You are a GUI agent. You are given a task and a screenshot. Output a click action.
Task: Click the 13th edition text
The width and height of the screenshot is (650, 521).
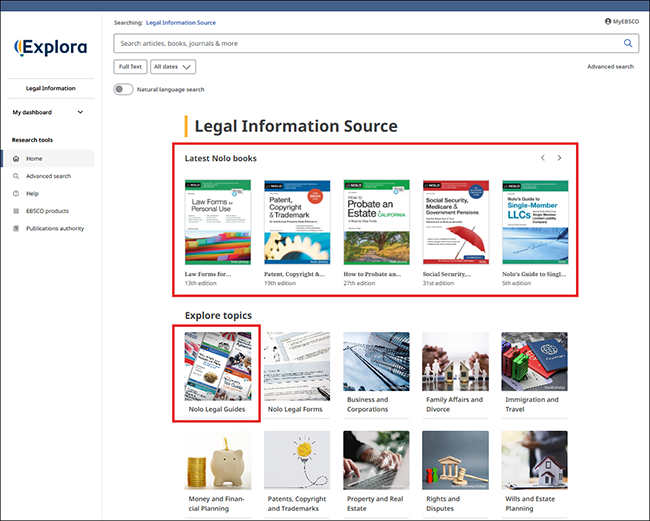[x=201, y=283]
